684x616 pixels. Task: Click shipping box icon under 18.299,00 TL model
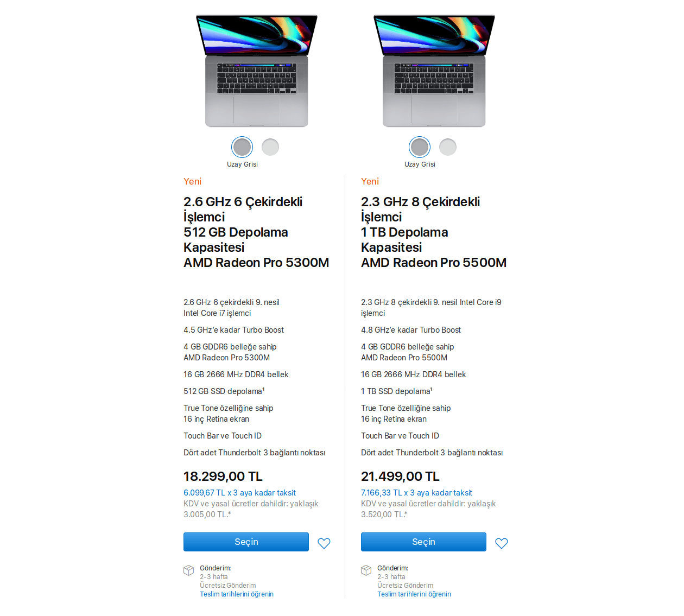(x=189, y=570)
